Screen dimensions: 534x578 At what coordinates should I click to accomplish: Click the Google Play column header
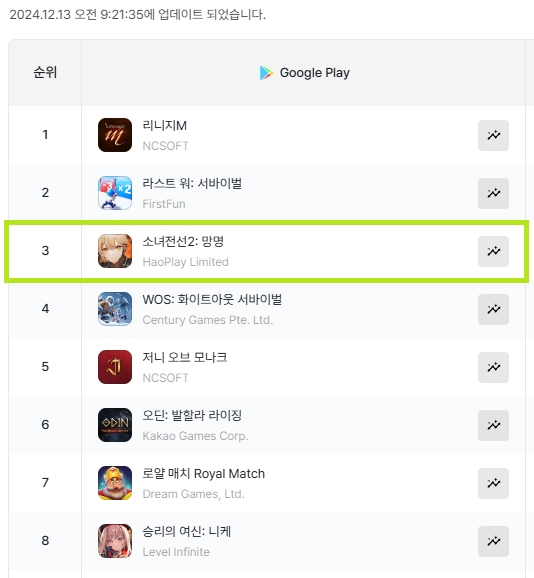(305, 73)
